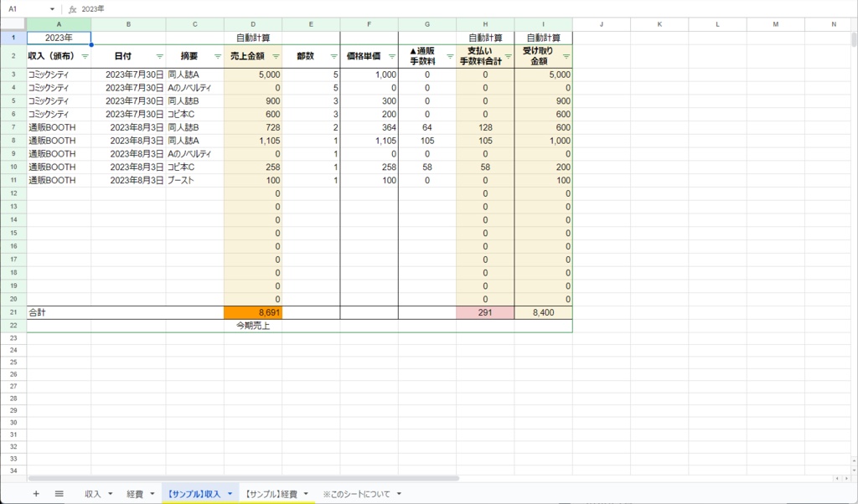The width and height of the screenshot is (858, 504).
Task: Open filter for 受け取り金額 column
Action: pos(566,56)
